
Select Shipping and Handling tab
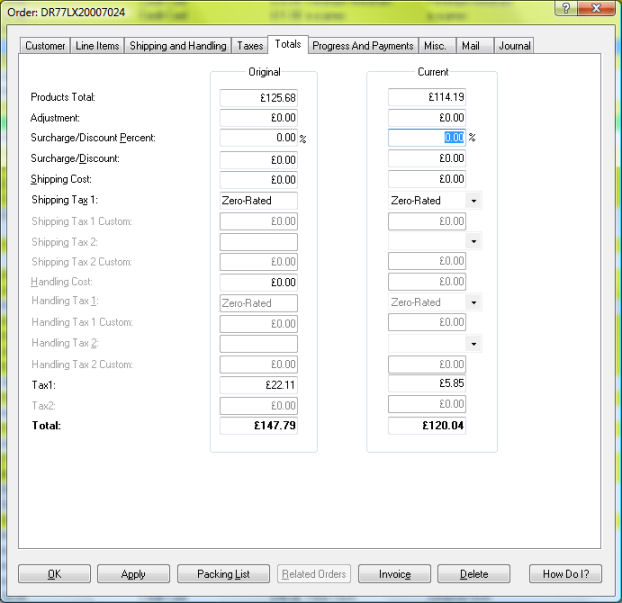click(x=178, y=46)
